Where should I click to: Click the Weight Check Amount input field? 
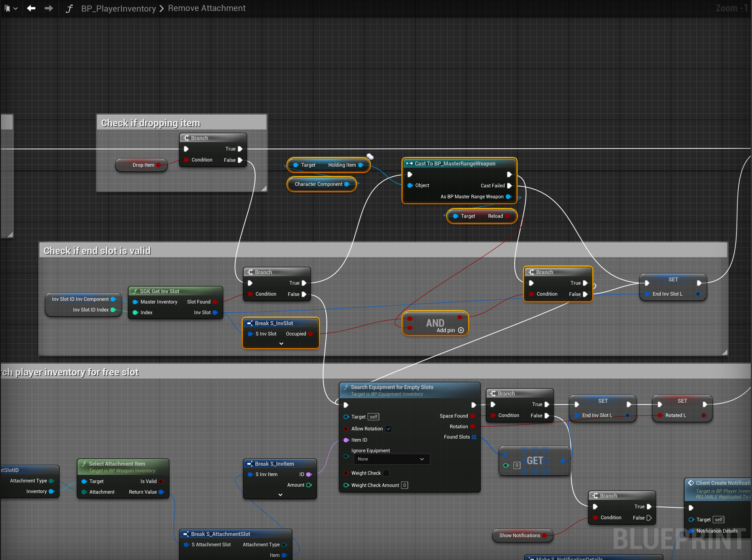coord(404,485)
